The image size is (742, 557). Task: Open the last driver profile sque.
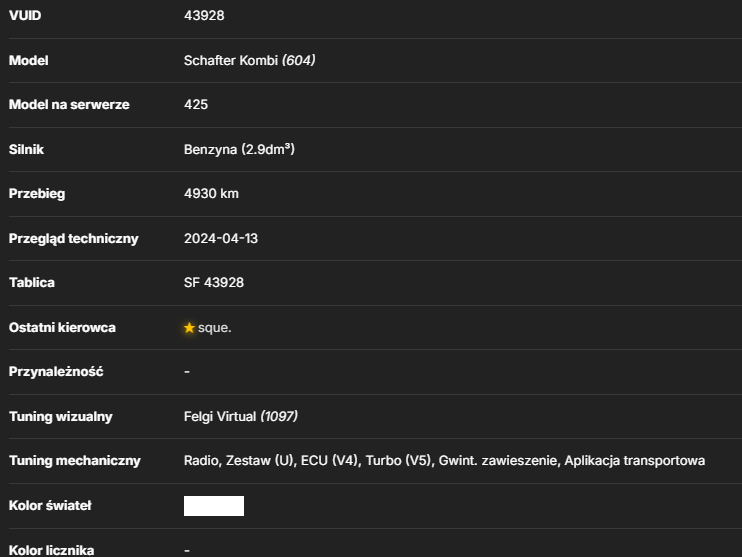214,327
